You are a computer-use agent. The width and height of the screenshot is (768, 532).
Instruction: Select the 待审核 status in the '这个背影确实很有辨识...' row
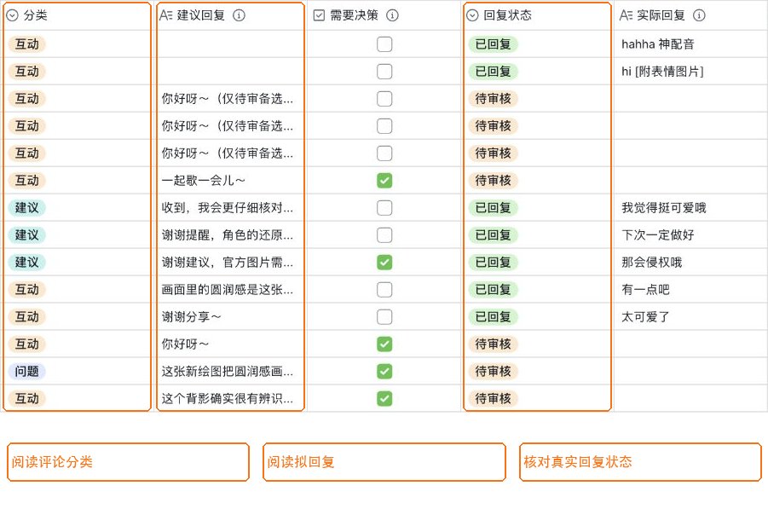(x=494, y=399)
